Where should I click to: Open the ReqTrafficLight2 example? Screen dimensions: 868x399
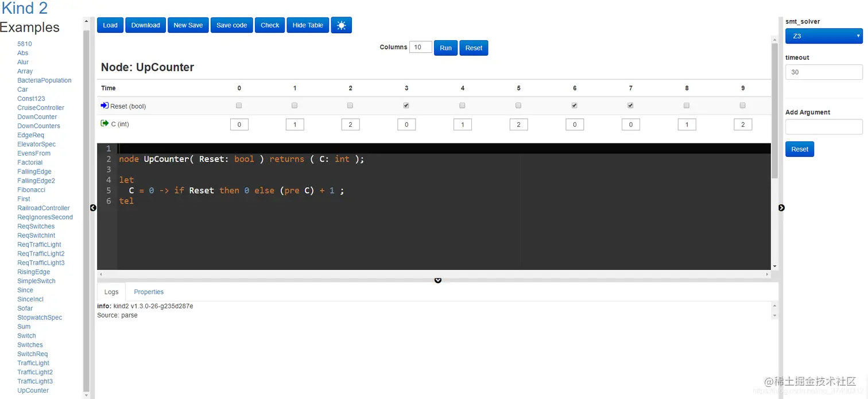[41, 253]
